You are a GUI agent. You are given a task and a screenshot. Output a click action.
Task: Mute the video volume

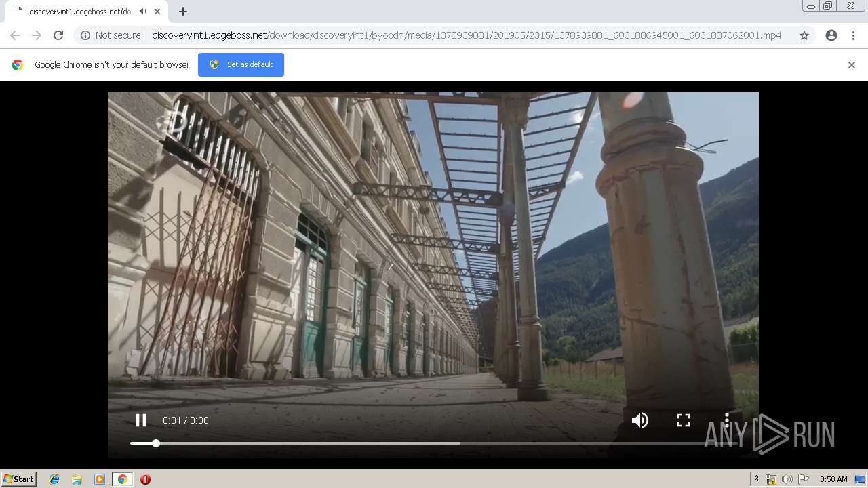[639, 420]
